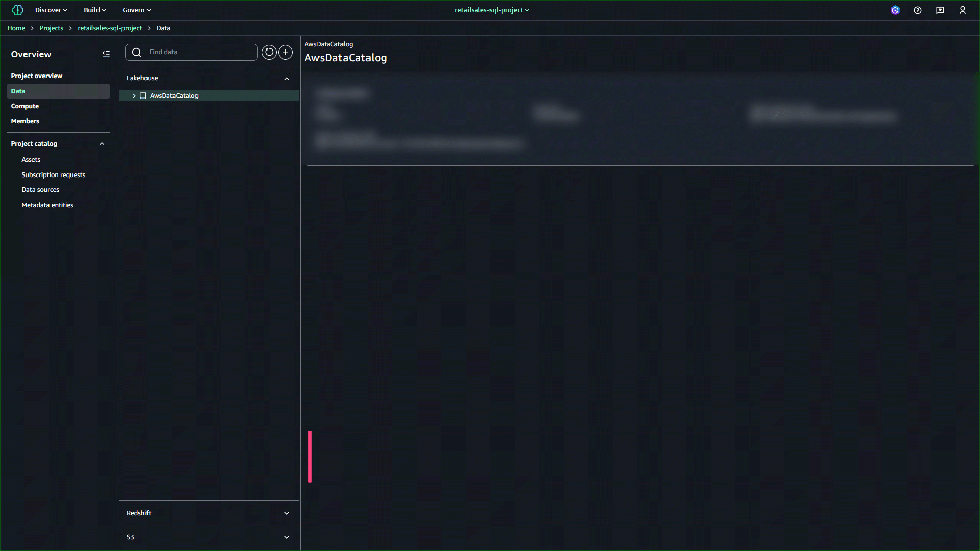Open the user profile icon
The height and width of the screenshot is (551, 980).
coord(963,10)
